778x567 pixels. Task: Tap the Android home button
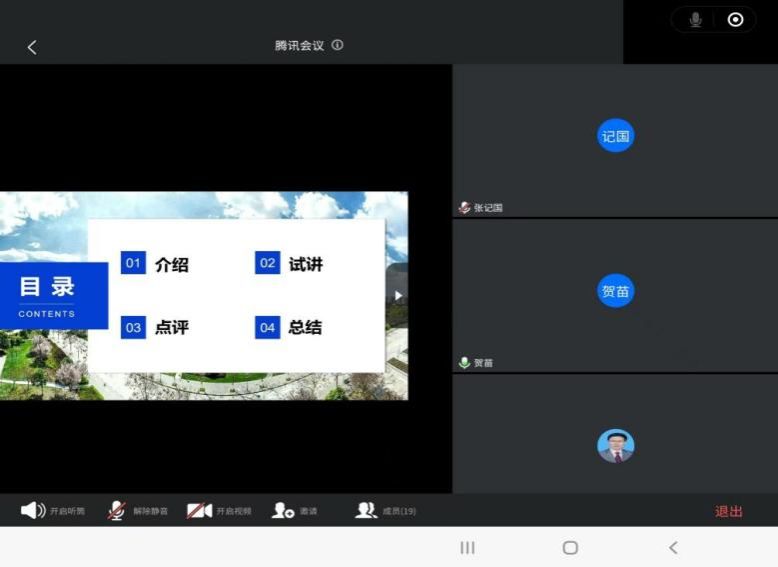(570, 547)
